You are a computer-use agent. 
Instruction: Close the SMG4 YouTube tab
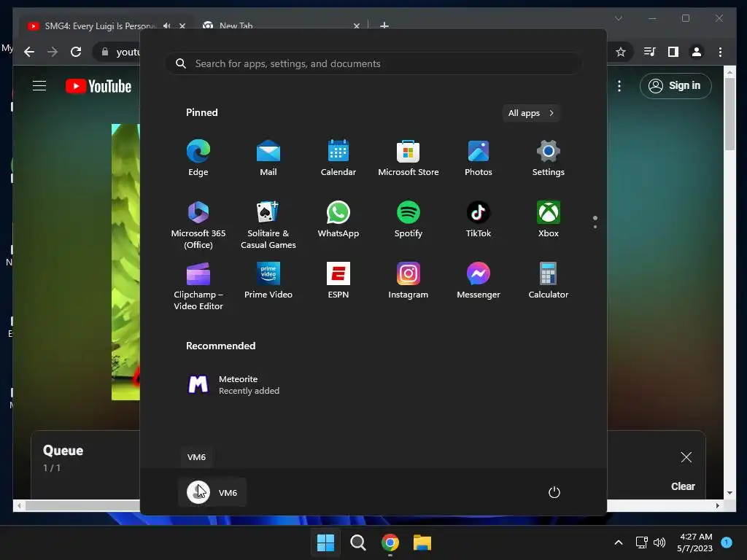(x=182, y=26)
